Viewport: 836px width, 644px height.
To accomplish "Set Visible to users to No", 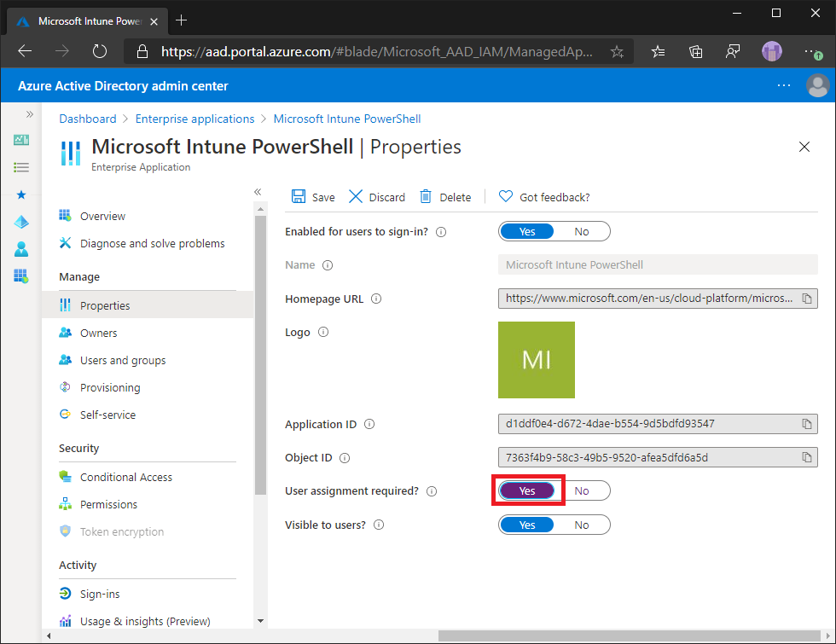I will [x=582, y=525].
